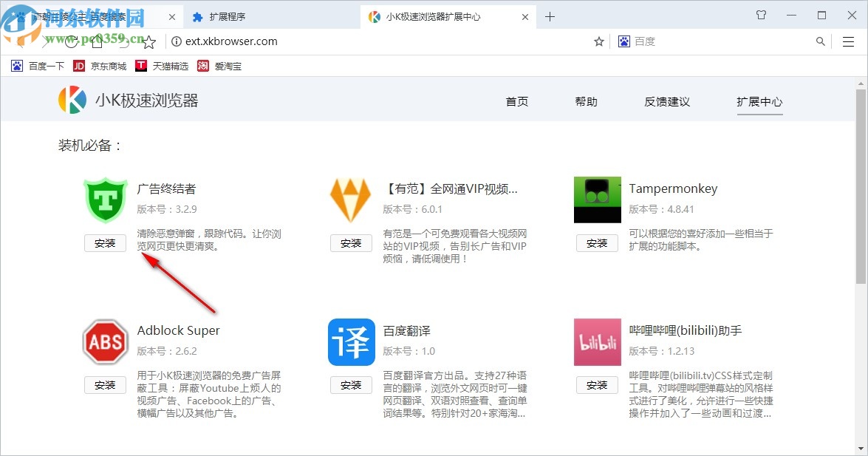Click the Adblock Super ABS icon
The image size is (868, 456).
tap(105, 342)
